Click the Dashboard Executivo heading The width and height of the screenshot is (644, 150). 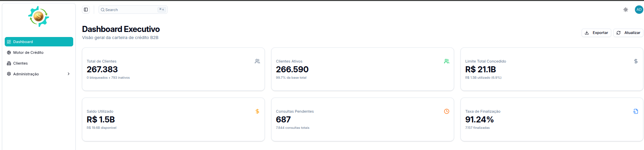pos(121,29)
